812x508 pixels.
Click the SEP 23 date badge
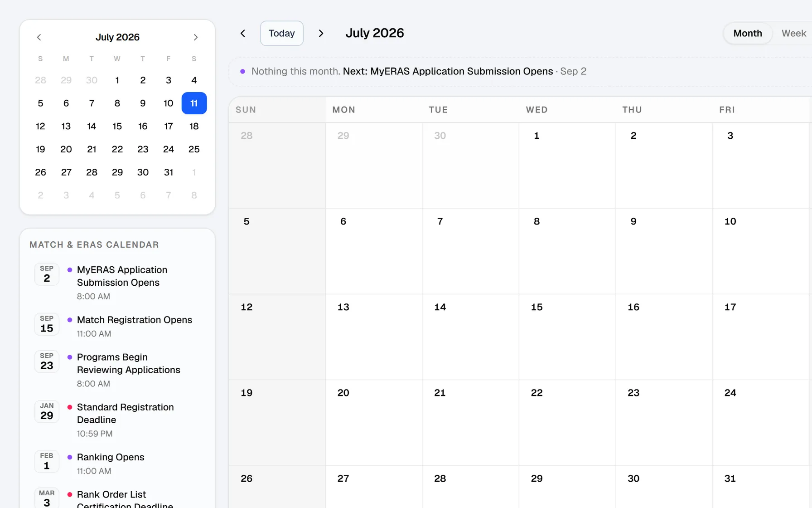pos(47,361)
